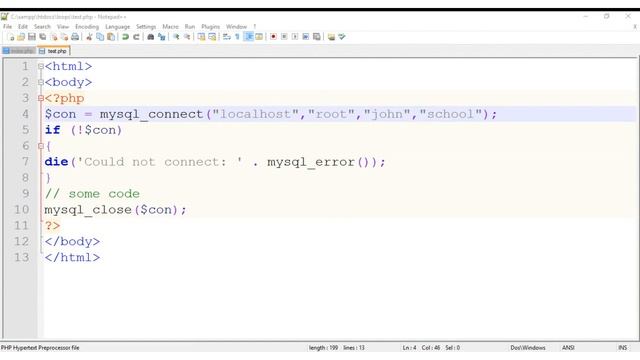Click the INS indicator in status bar
The image size is (640, 360).
622,348
